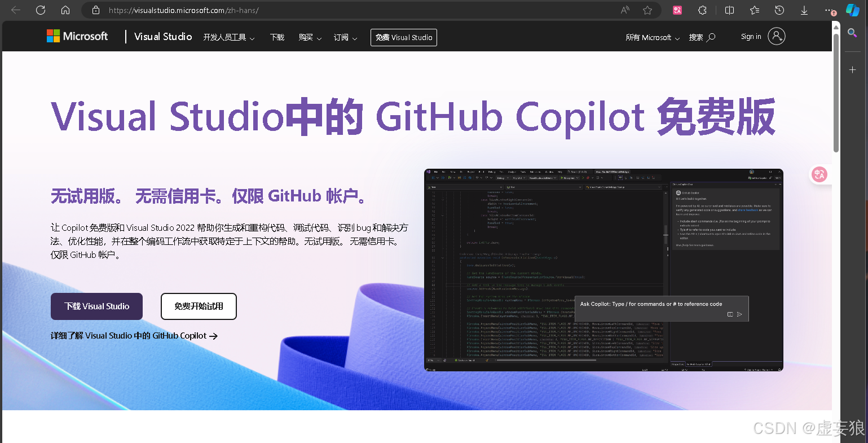Toggle split screen icon

click(x=729, y=10)
